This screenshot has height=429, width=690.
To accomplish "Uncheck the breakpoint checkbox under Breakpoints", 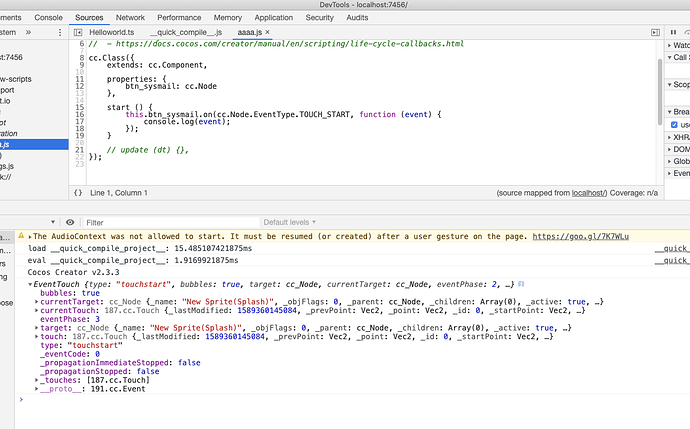I will tap(674, 125).
